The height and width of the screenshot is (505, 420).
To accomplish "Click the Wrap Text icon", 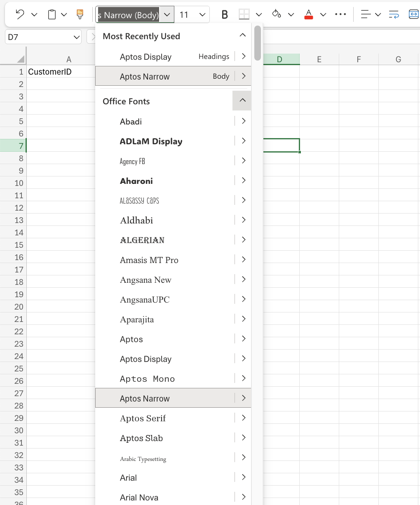I will [x=394, y=14].
